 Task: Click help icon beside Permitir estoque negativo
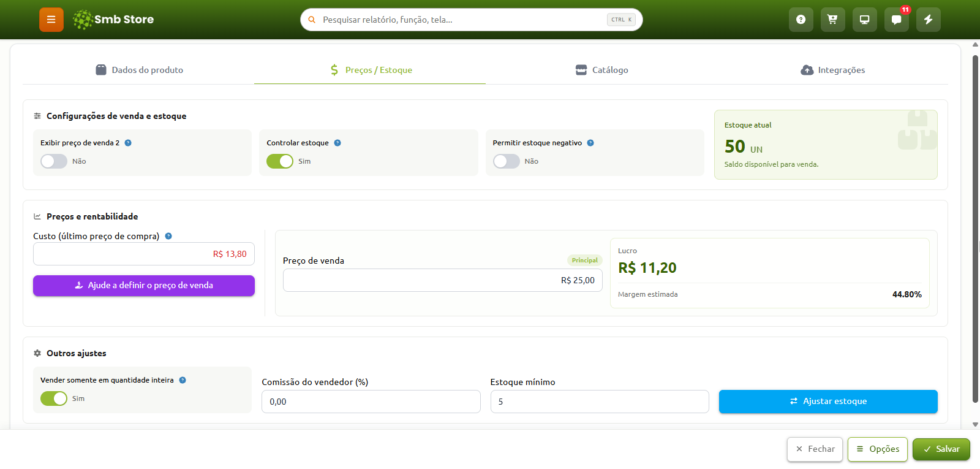[590, 143]
